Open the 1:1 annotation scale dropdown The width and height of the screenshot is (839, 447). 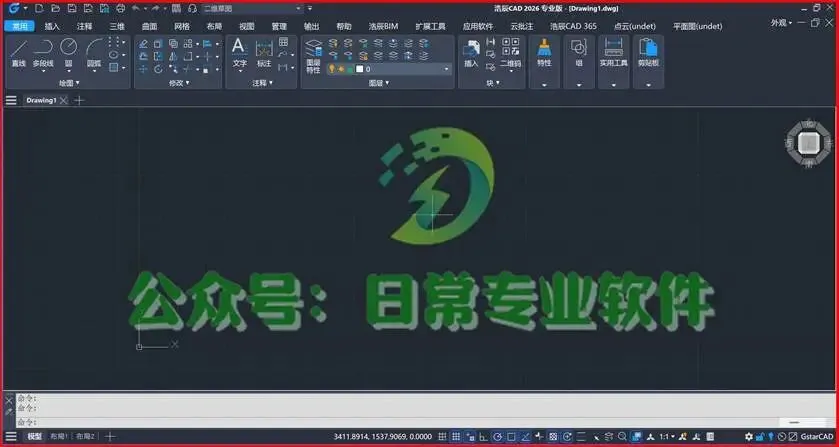tap(667, 437)
